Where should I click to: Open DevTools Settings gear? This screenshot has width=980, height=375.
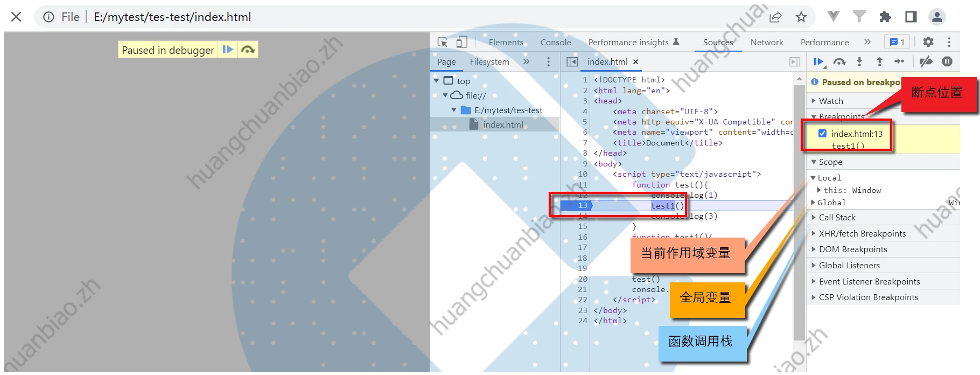(x=928, y=42)
